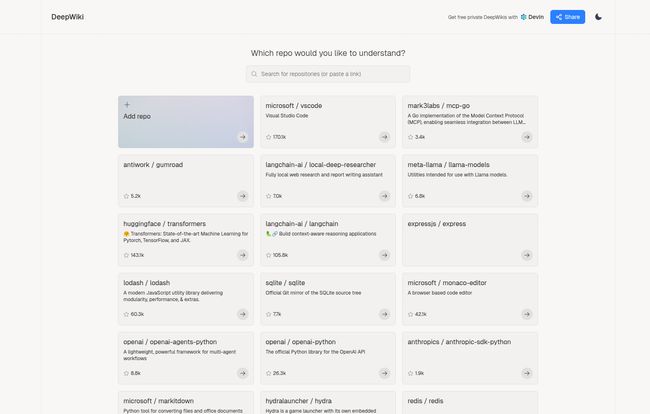650x414 pixels.
Task: Click "Get free private DeepWikis with" text
Action: click(x=483, y=17)
